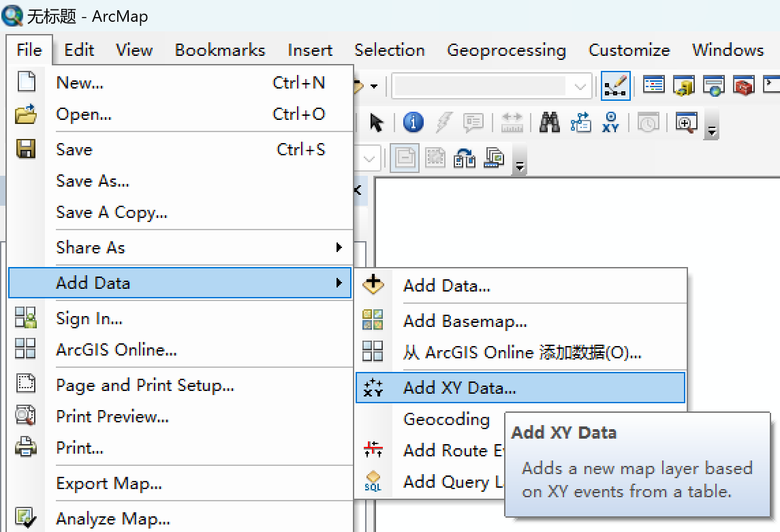Open the Edit menu
The height and width of the screenshot is (532, 780).
pos(79,50)
